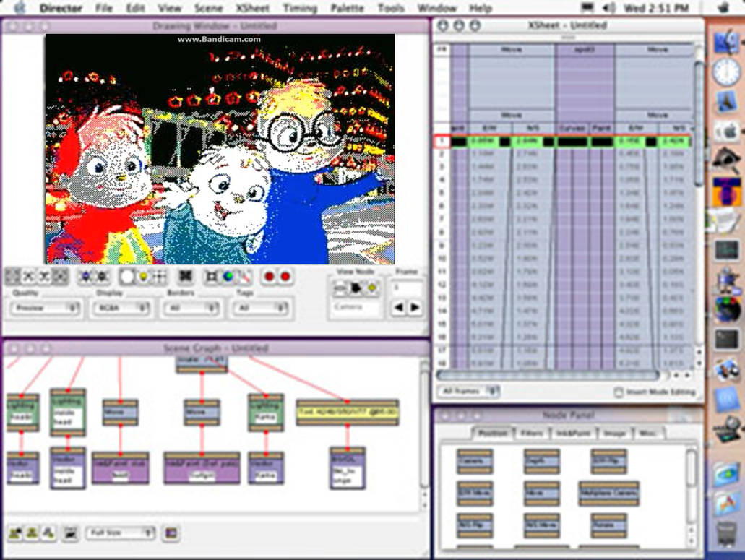Select the Depth node in the Node Panel
Screen dimensions: 745x560
pos(542,462)
